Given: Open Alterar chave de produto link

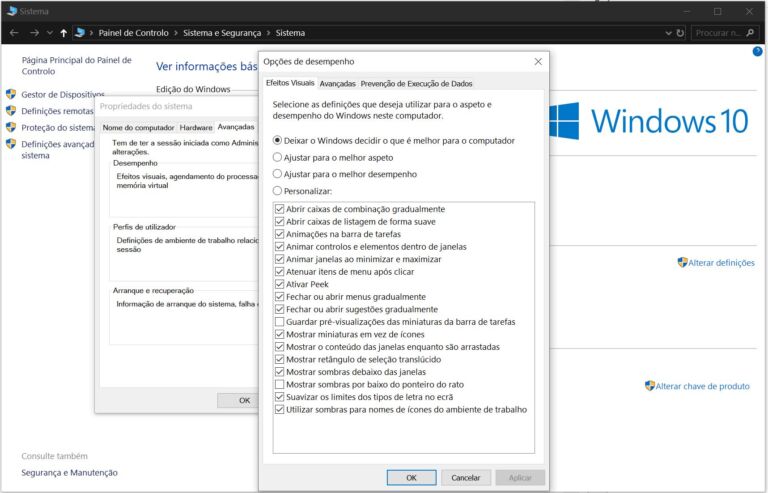Looking at the screenshot, I should tap(702, 386).
